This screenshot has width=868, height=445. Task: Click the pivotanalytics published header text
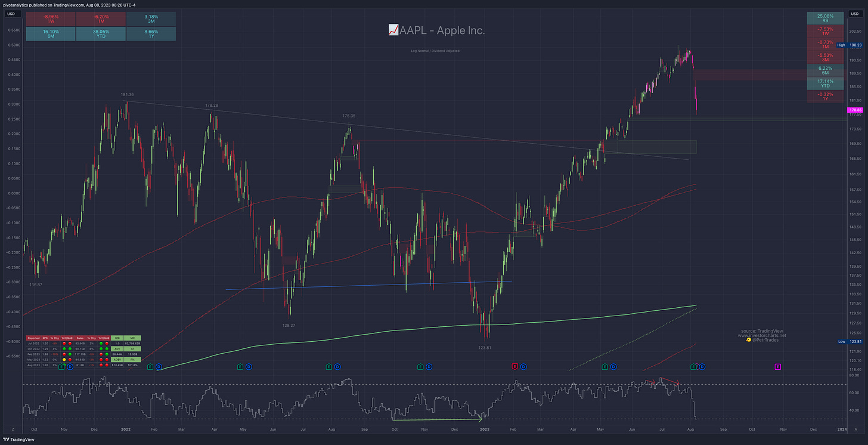click(x=69, y=4)
